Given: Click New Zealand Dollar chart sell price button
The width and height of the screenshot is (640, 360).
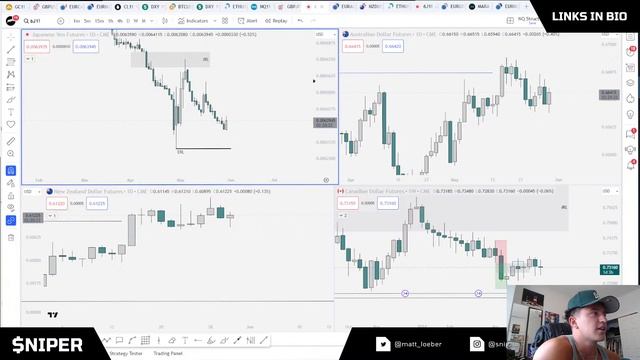Looking at the screenshot, I should pyautogui.click(x=57, y=203).
